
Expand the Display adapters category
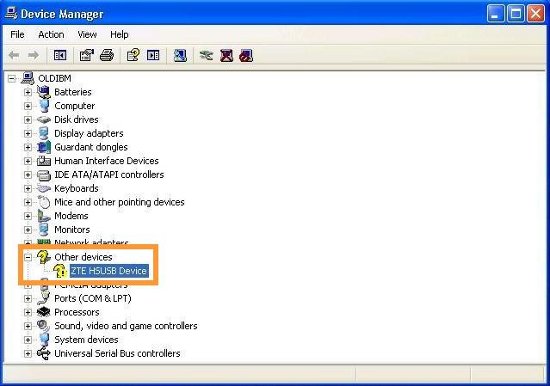[28, 134]
